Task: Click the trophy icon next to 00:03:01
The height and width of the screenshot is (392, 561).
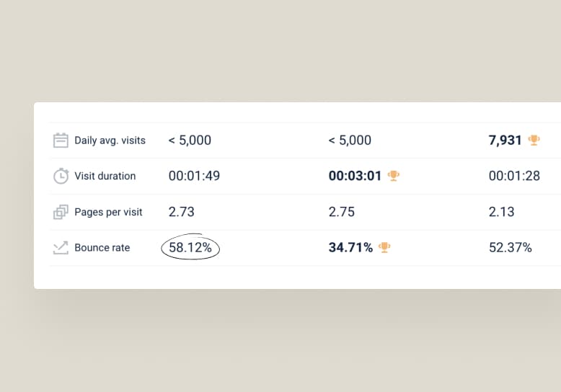Action: pos(394,176)
